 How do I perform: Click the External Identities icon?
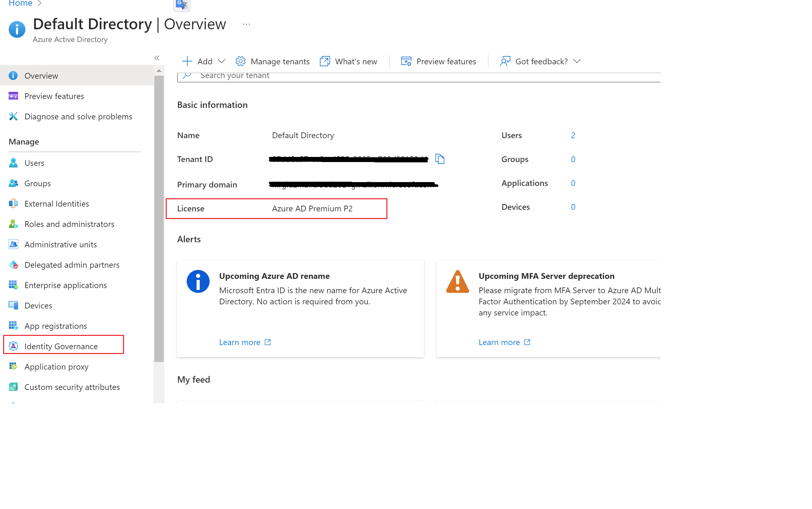point(13,203)
